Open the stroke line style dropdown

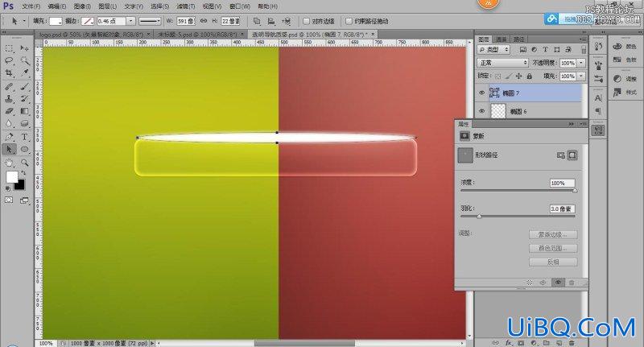pos(150,21)
